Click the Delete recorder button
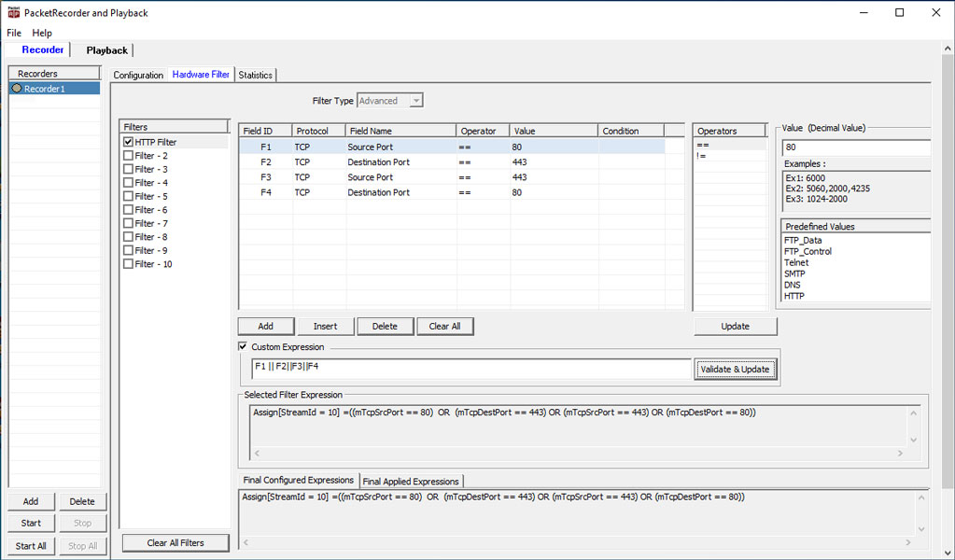This screenshot has width=955, height=560. [x=82, y=501]
